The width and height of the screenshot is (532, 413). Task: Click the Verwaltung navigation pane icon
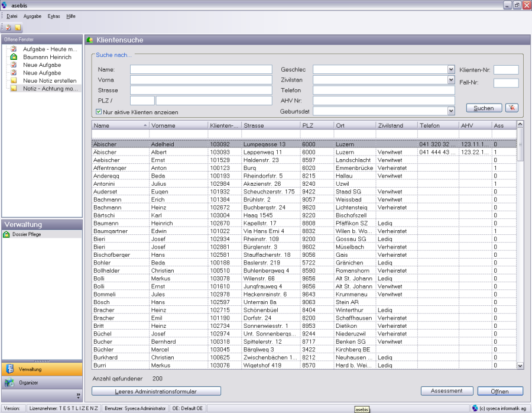point(9,369)
